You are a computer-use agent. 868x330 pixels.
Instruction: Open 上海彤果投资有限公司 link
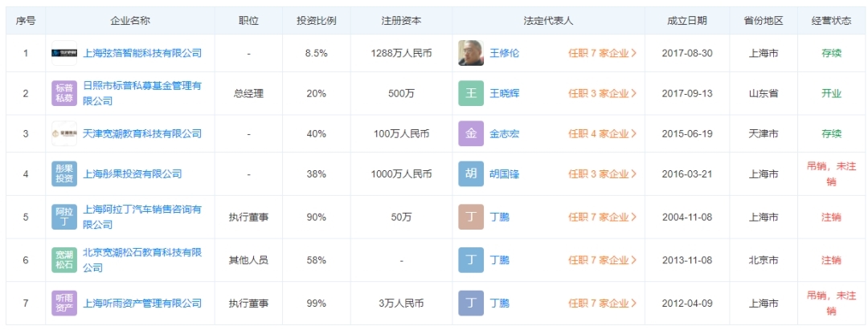[133, 173]
